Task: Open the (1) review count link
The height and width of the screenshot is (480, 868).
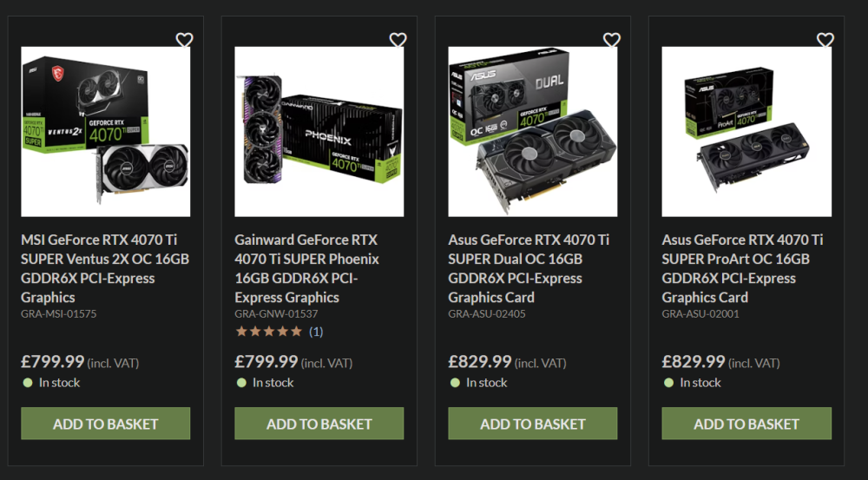Action: 316,332
